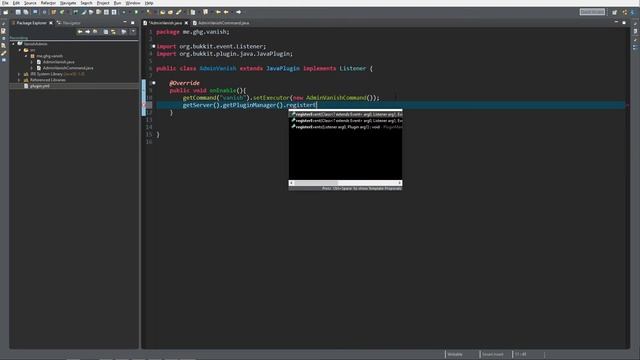
Task: Click the top icon in the left trim bar
Action: (x=4, y=24)
